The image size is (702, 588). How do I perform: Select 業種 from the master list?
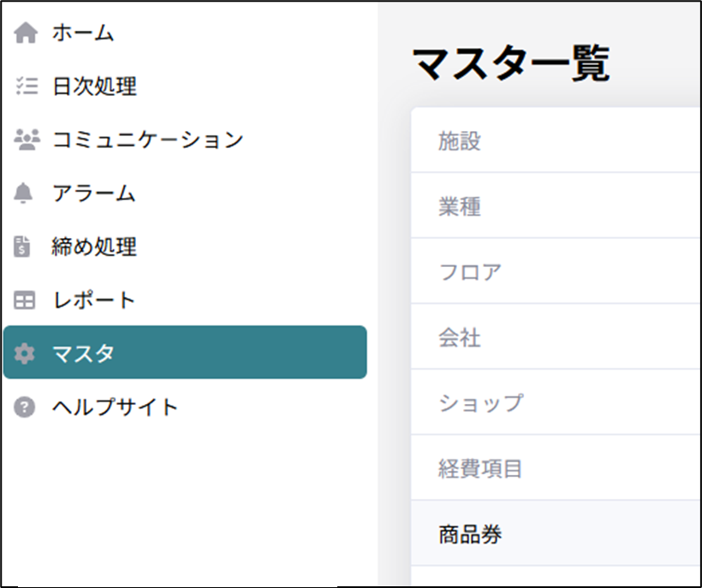460,207
